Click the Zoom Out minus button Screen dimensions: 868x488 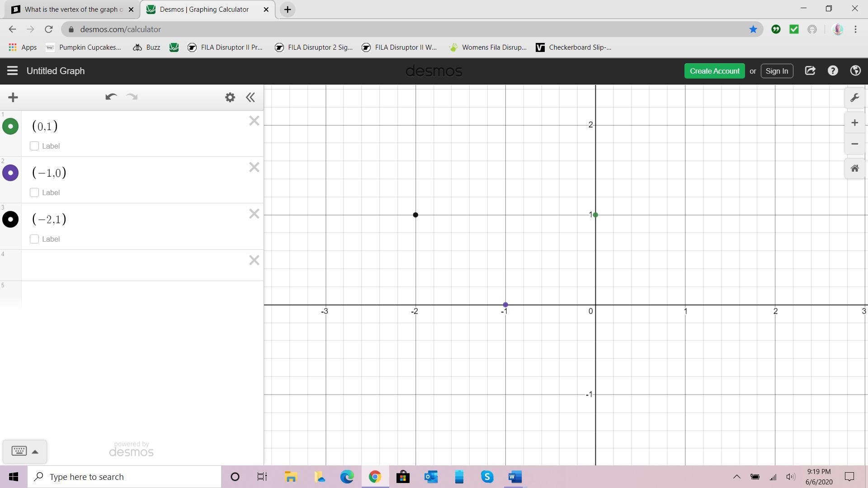pos(854,144)
